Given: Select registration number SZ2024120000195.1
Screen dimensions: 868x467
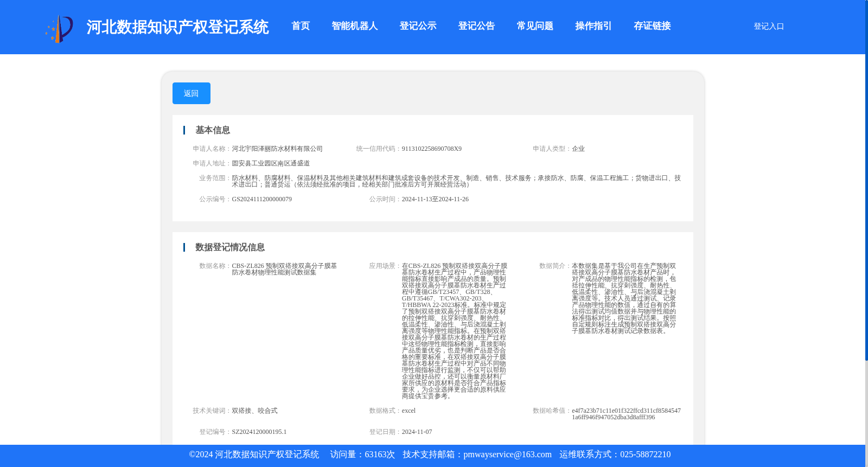Looking at the screenshot, I should (x=259, y=432).
